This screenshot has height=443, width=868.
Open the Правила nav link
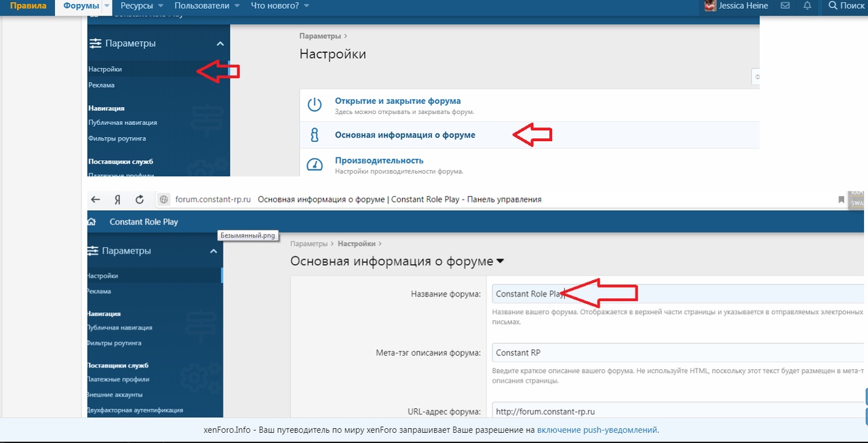28,6
